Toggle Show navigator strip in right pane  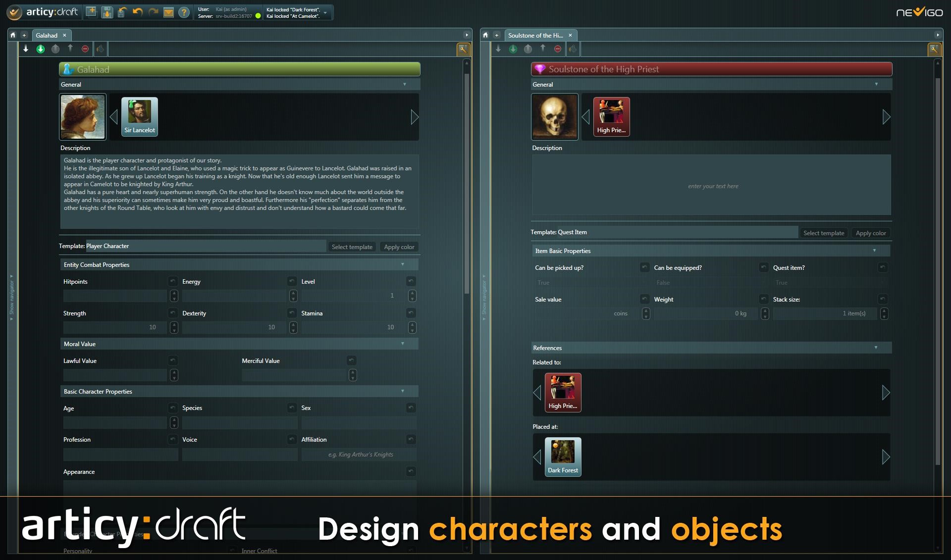point(484,297)
